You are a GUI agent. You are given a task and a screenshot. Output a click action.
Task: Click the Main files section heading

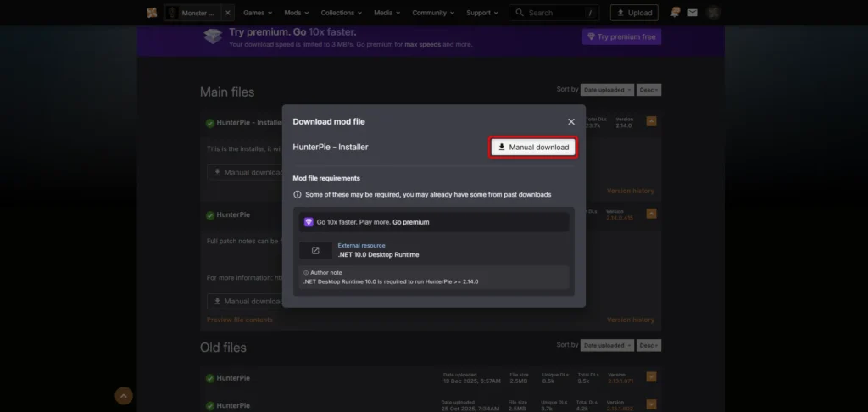pyautogui.click(x=227, y=92)
